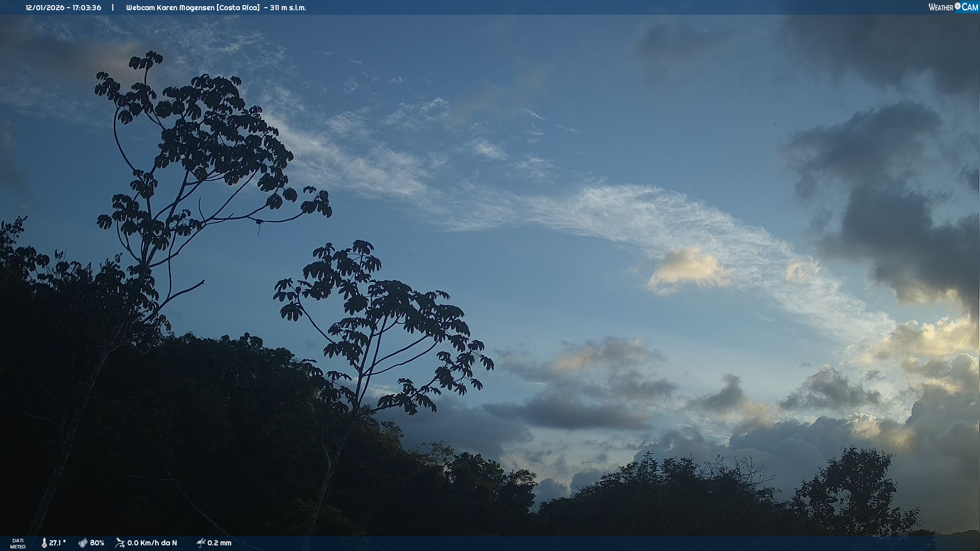Click the Webcam Karen Mogensen title

coord(170,8)
